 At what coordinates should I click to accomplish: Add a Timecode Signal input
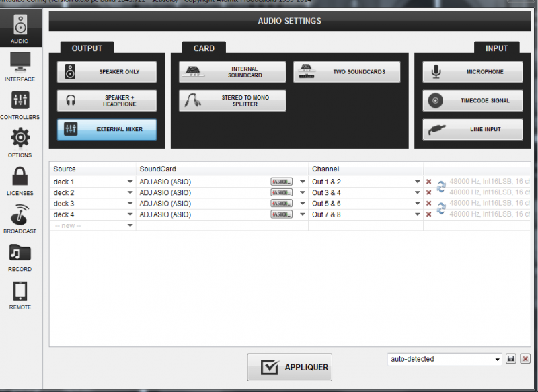pyautogui.click(x=473, y=100)
